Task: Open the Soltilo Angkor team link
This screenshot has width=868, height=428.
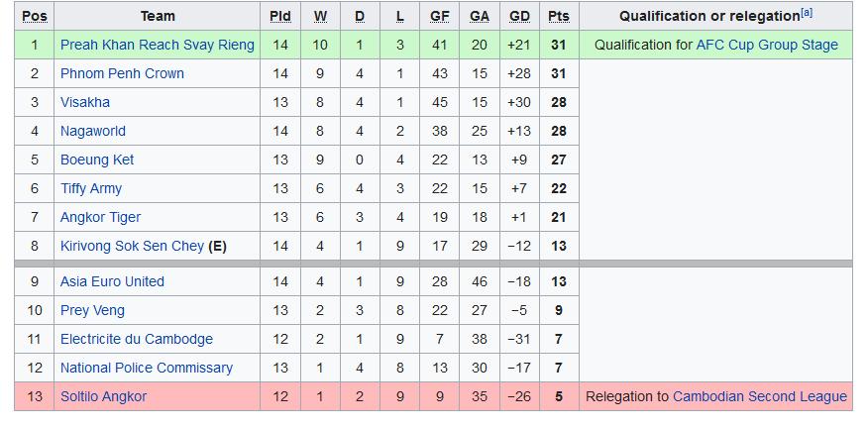Action: [103, 397]
